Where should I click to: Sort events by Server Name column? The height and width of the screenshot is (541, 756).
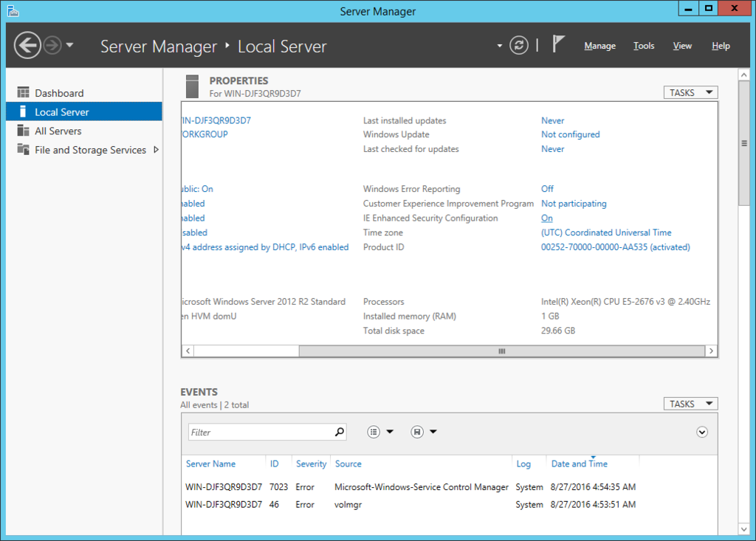[x=210, y=464]
